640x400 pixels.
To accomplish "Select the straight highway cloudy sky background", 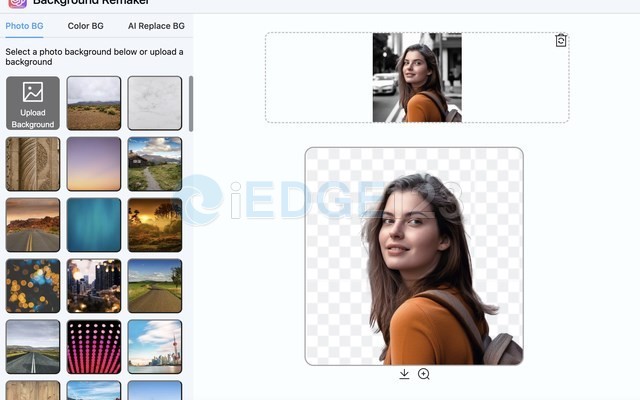I will (33, 347).
